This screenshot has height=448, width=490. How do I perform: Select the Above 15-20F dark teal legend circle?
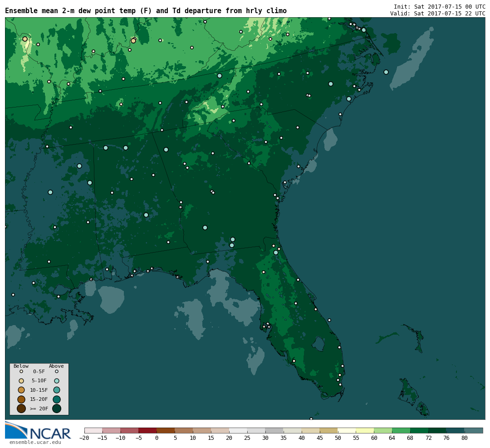57,399
